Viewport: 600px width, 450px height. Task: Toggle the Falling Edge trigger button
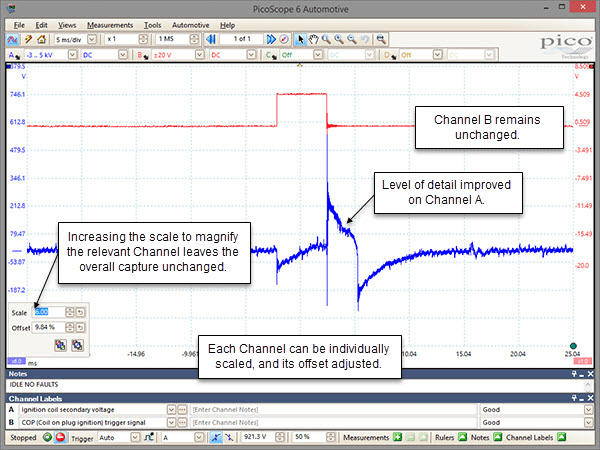click(x=229, y=437)
